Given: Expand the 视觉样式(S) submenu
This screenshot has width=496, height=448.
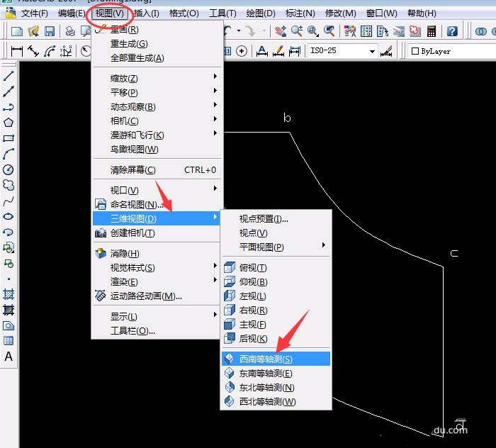Looking at the screenshot, I should pyautogui.click(x=157, y=268).
